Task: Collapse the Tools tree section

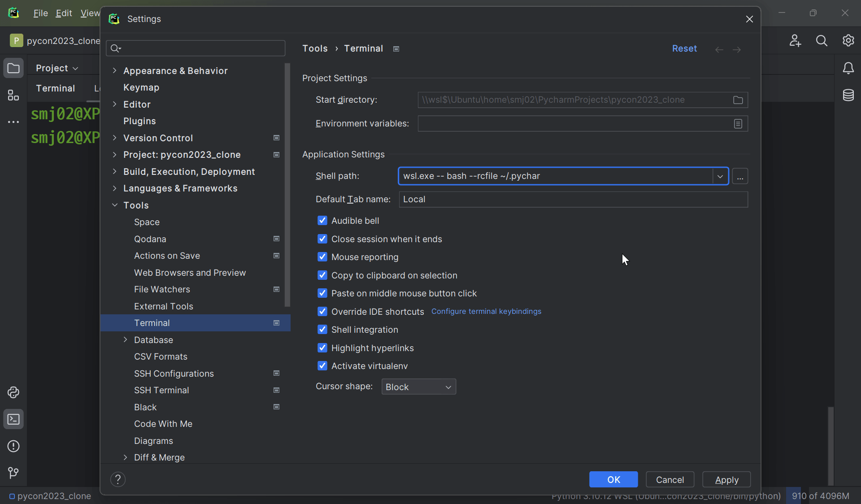Action: point(115,205)
